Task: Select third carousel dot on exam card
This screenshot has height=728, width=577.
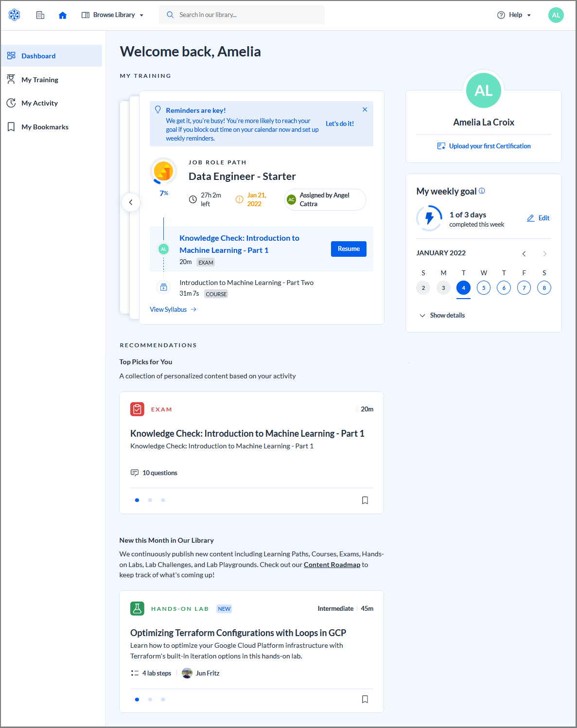Action: click(163, 500)
